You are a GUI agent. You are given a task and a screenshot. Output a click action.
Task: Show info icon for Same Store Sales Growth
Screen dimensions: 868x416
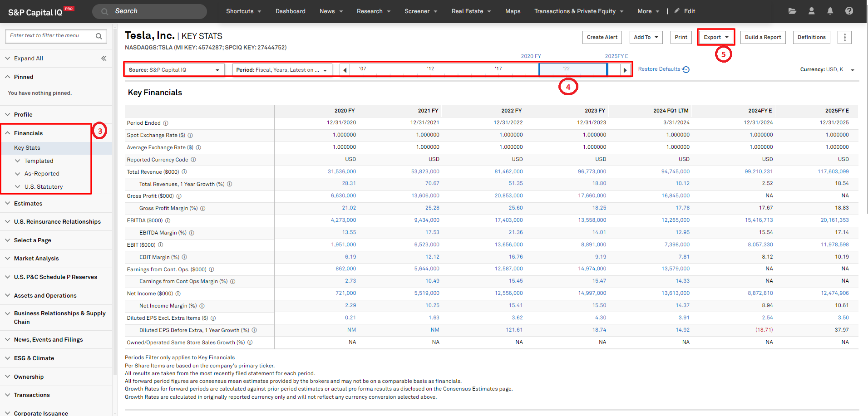coord(250,343)
